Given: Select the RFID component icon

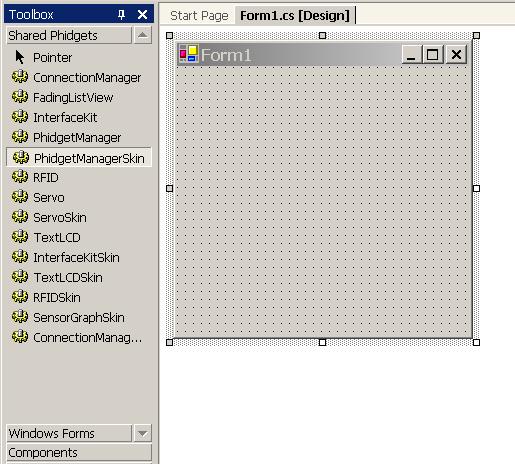Looking at the screenshot, I should click(x=20, y=177).
